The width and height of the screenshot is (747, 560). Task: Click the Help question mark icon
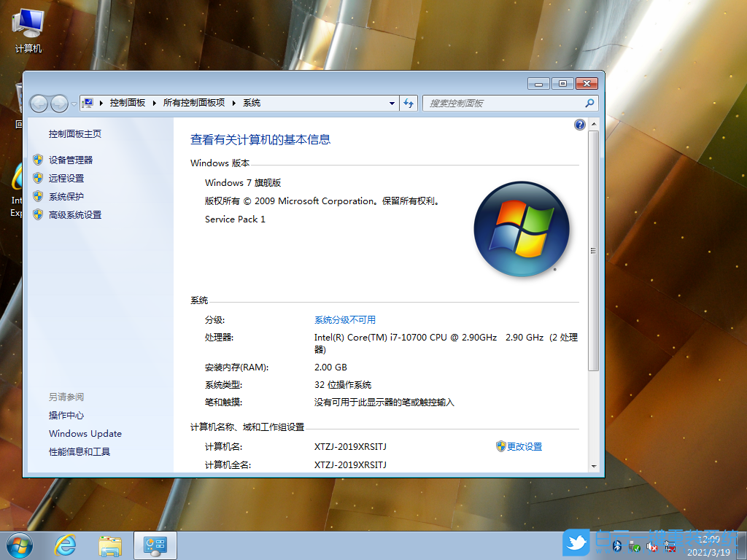coord(579,125)
